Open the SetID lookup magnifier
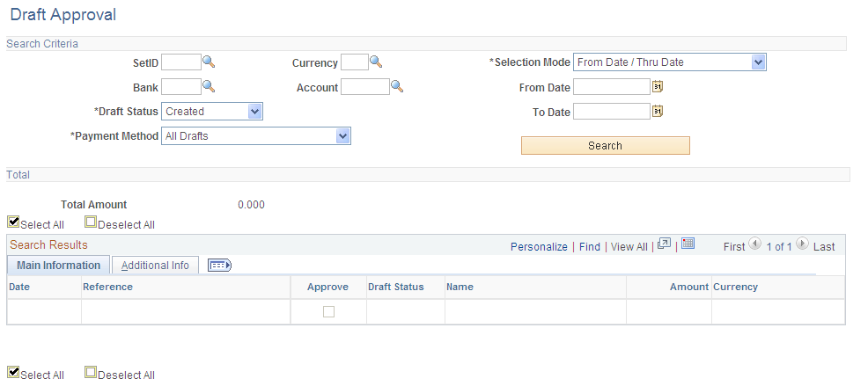The image size is (868, 386). coord(209,62)
